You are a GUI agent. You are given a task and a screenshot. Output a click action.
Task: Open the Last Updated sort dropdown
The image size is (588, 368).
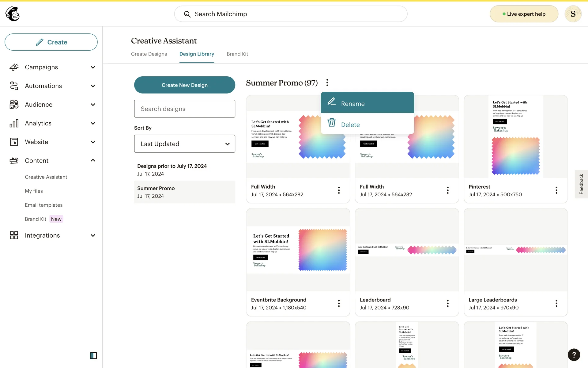click(184, 144)
